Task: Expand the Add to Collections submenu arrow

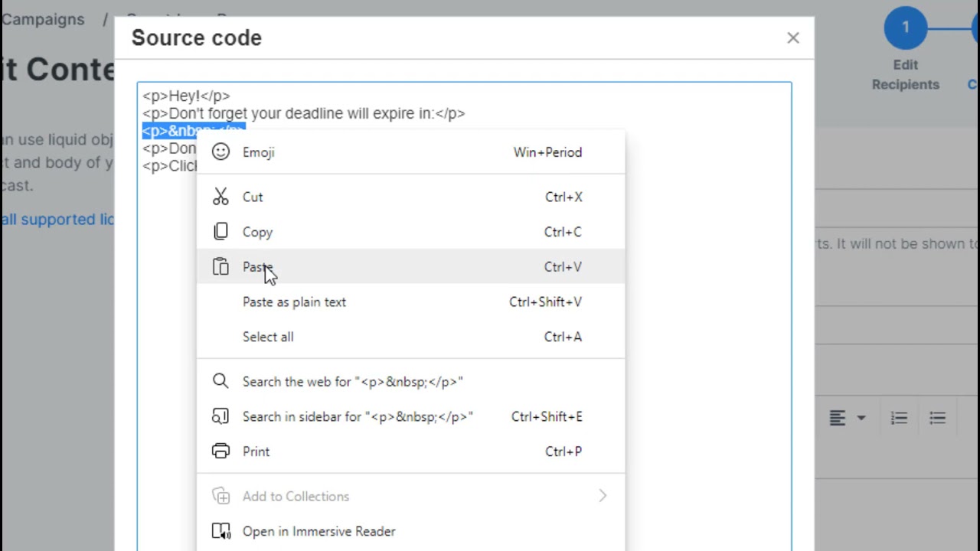Action: click(603, 496)
